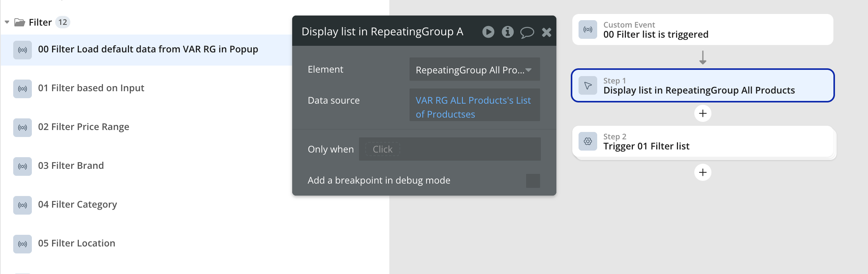Add a step after Step 1 with plus button
The image size is (868, 274).
point(702,113)
